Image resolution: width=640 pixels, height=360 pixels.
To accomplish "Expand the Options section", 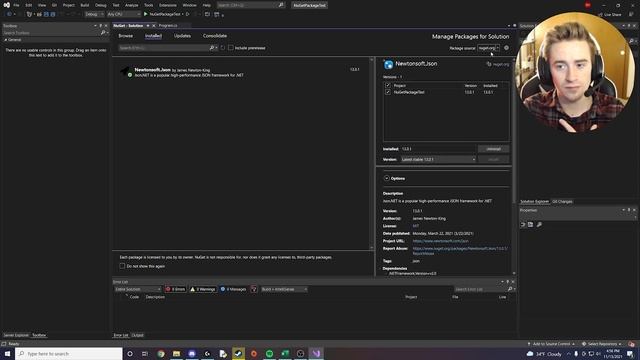I will (387, 178).
